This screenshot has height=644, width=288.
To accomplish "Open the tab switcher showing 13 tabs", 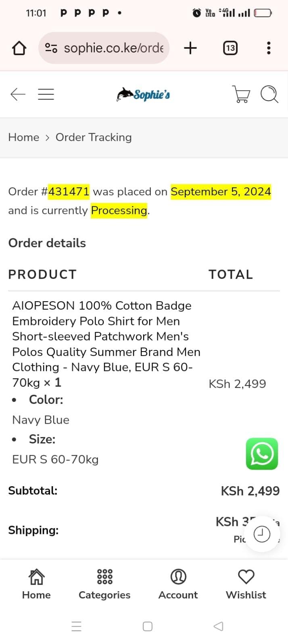I will 230,48.
